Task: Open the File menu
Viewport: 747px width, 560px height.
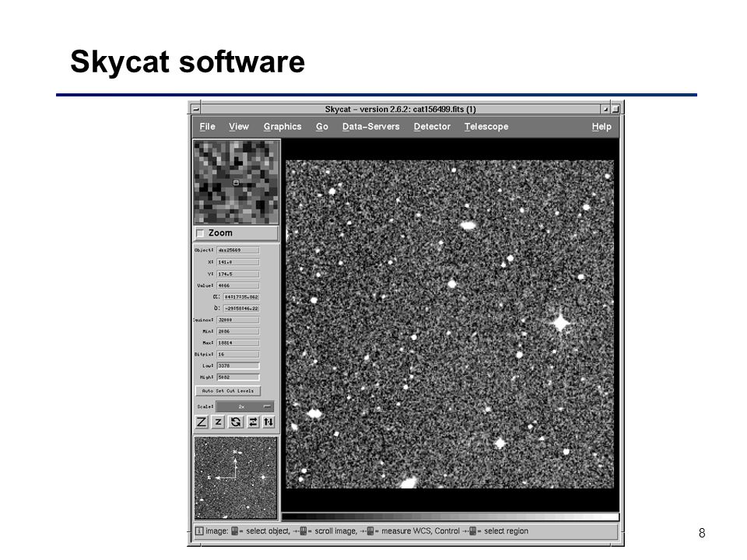Action: click(x=207, y=127)
